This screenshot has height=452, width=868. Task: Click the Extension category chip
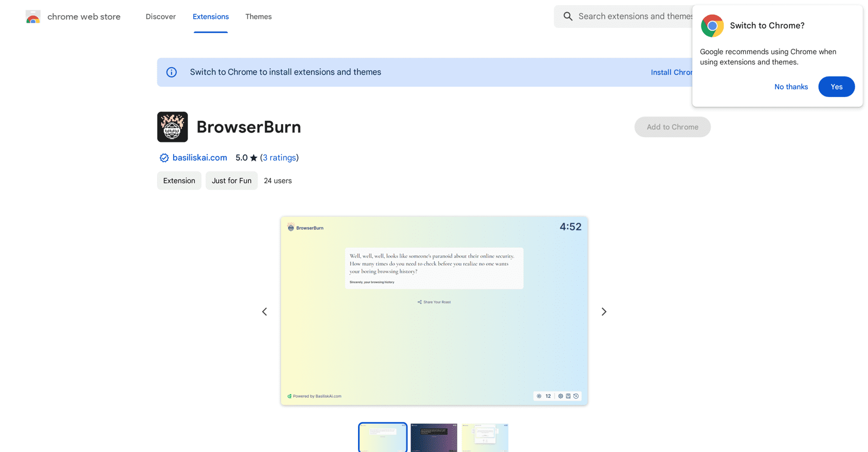179,180
